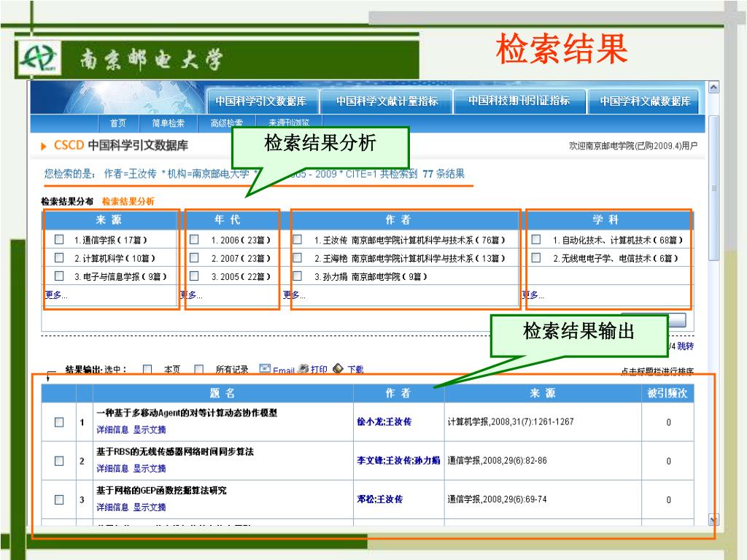
Task: Click the 跳转 page jump link
Action: 685,346
